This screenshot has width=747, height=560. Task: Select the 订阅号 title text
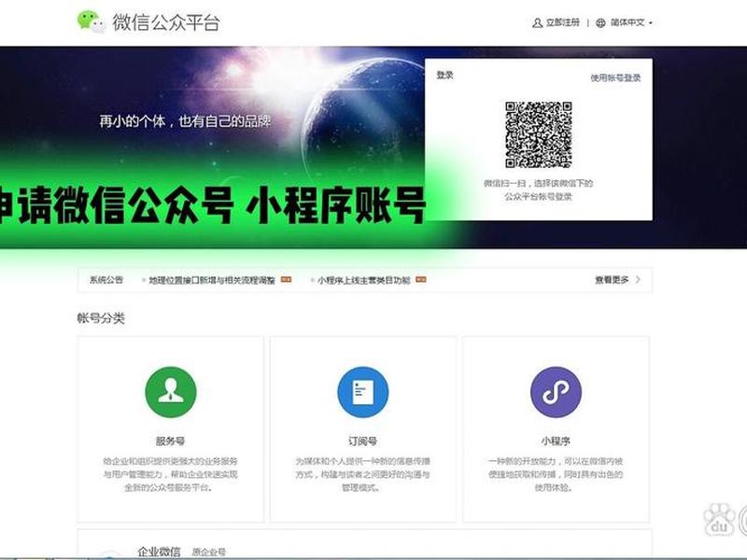[363, 441]
